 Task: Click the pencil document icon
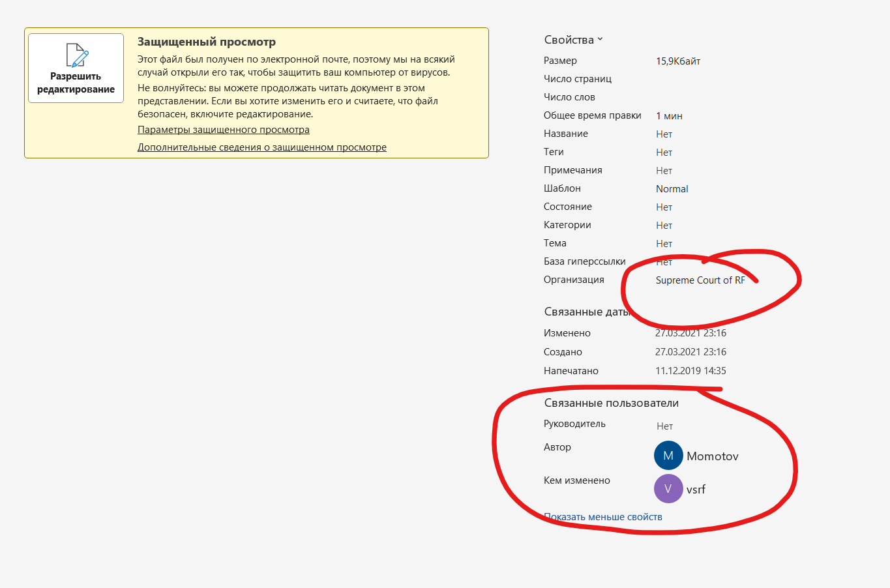point(77,55)
